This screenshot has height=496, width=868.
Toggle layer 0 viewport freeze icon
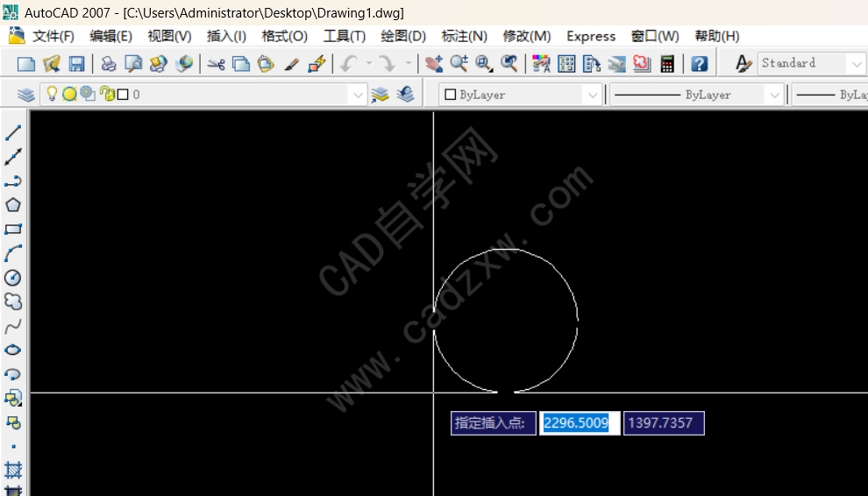(x=87, y=94)
